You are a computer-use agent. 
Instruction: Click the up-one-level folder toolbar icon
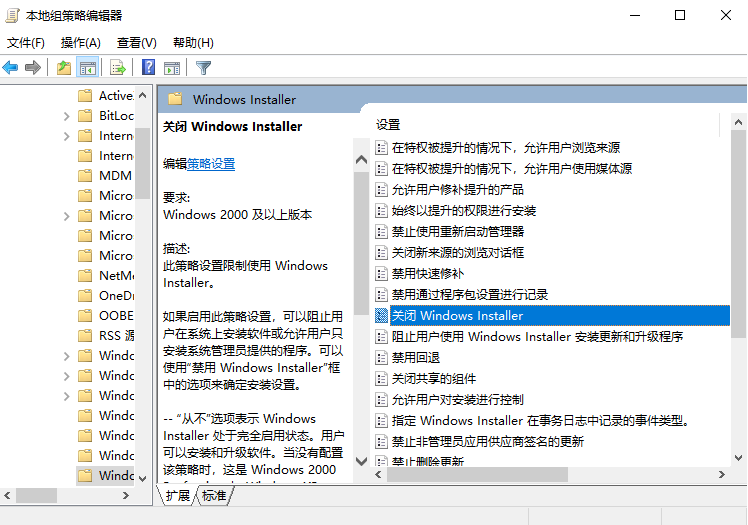[x=64, y=68]
